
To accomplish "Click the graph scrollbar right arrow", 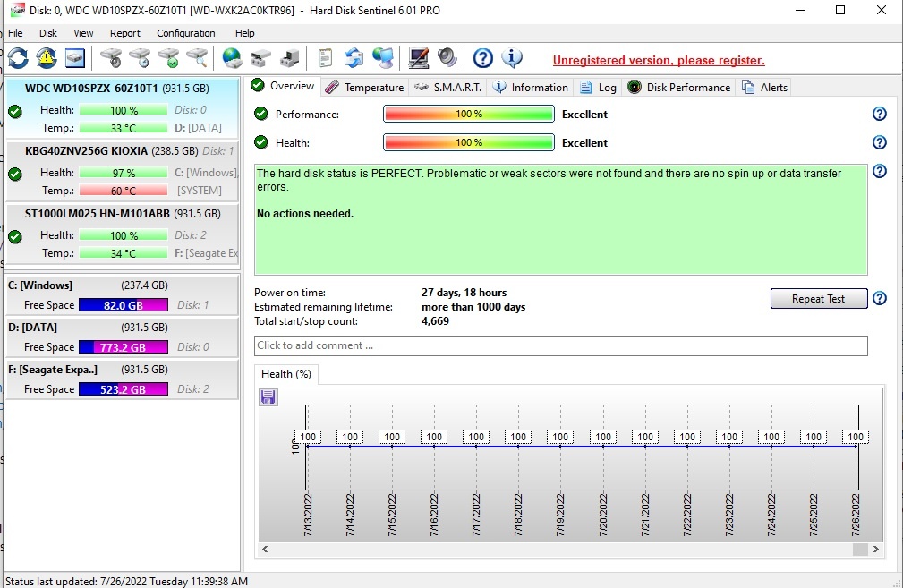I will click(875, 550).
